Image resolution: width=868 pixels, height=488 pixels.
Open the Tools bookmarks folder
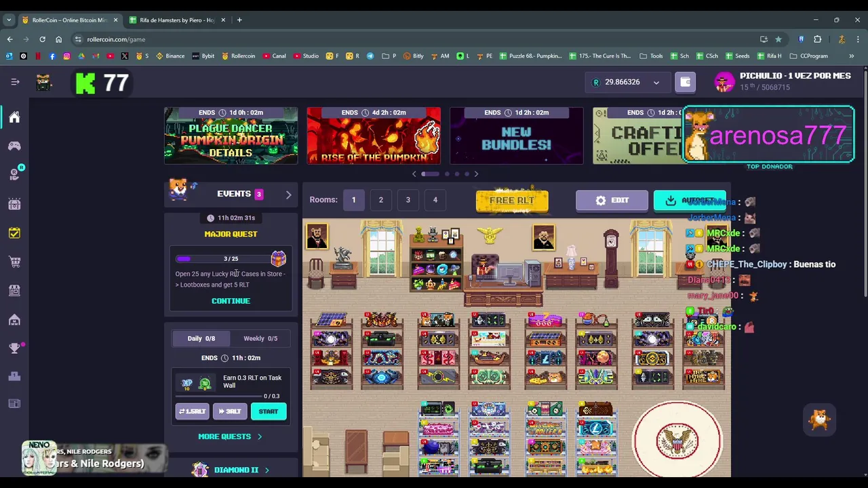tap(651, 56)
